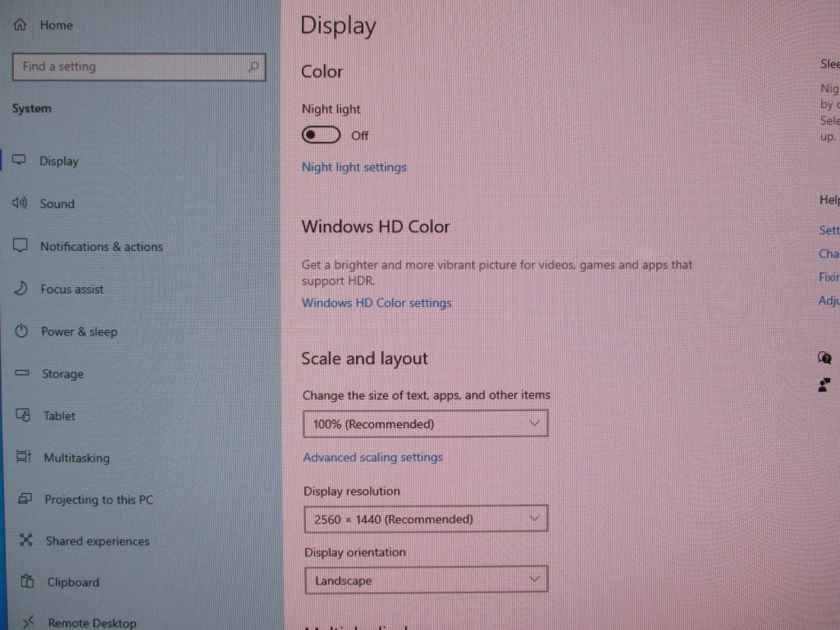Open Windows HD Color settings link
Image resolution: width=840 pixels, height=630 pixels.
pos(377,303)
